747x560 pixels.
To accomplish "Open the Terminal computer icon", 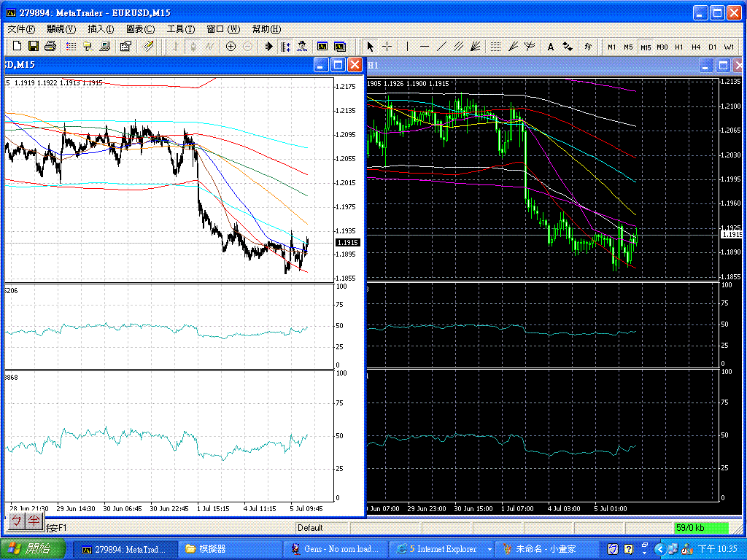I will coord(105,46).
